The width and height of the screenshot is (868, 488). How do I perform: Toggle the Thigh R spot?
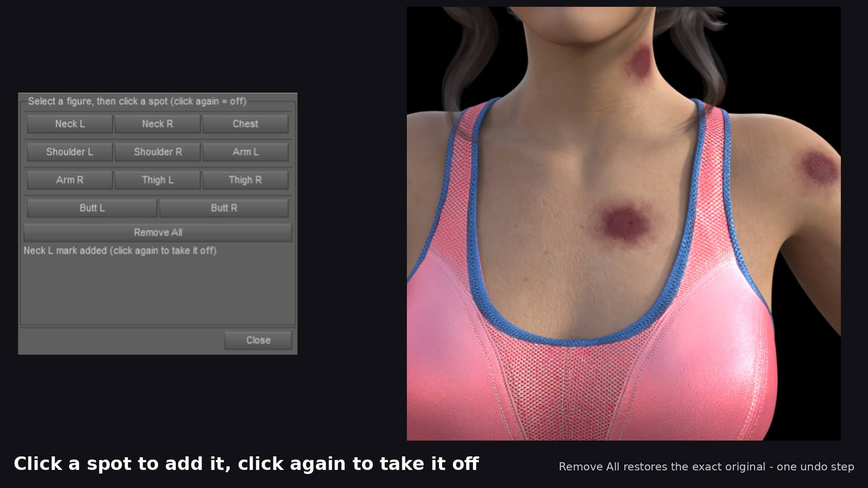pyautogui.click(x=245, y=180)
